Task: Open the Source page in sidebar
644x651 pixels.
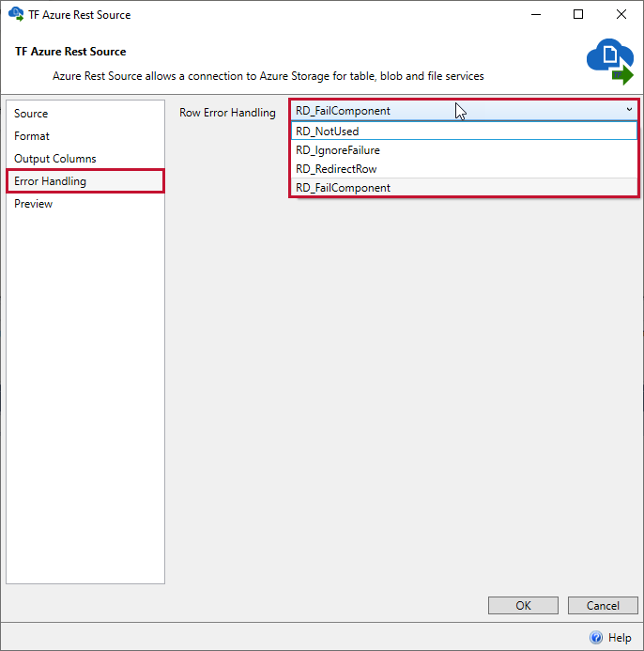Action: 85,114
